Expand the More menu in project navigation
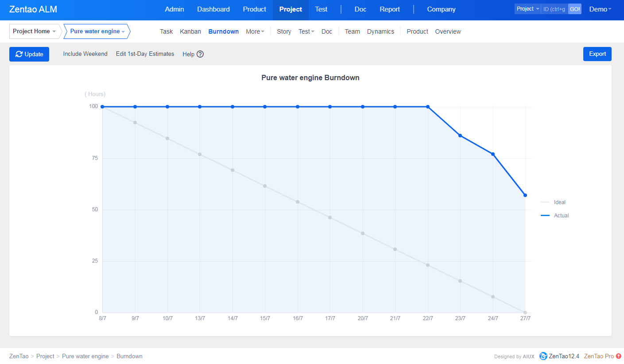This screenshot has height=364, width=624. click(255, 31)
